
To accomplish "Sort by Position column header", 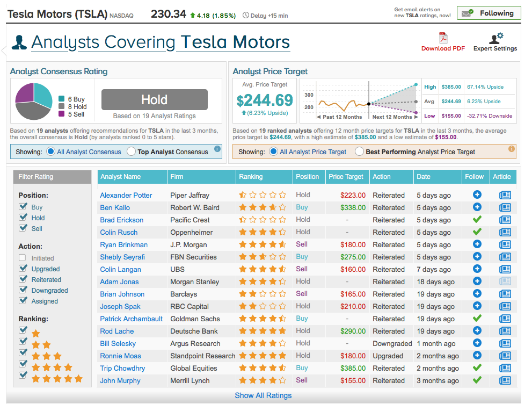I will click(309, 177).
